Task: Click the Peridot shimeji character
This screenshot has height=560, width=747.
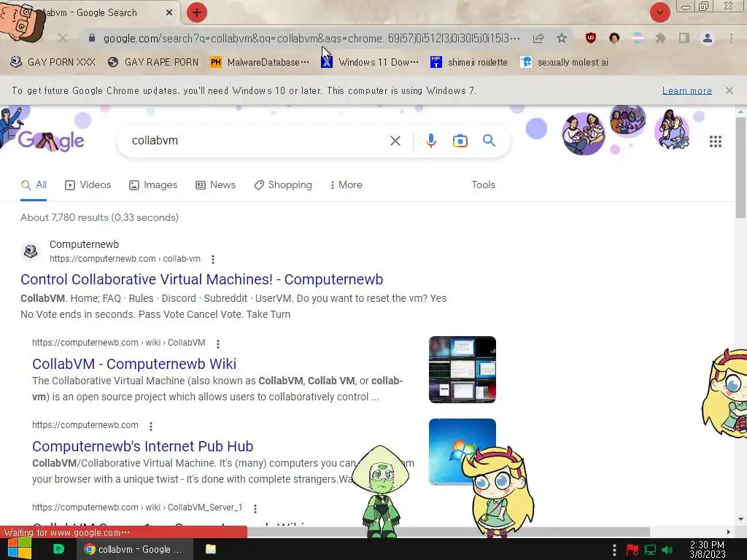Action: [x=381, y=491]
